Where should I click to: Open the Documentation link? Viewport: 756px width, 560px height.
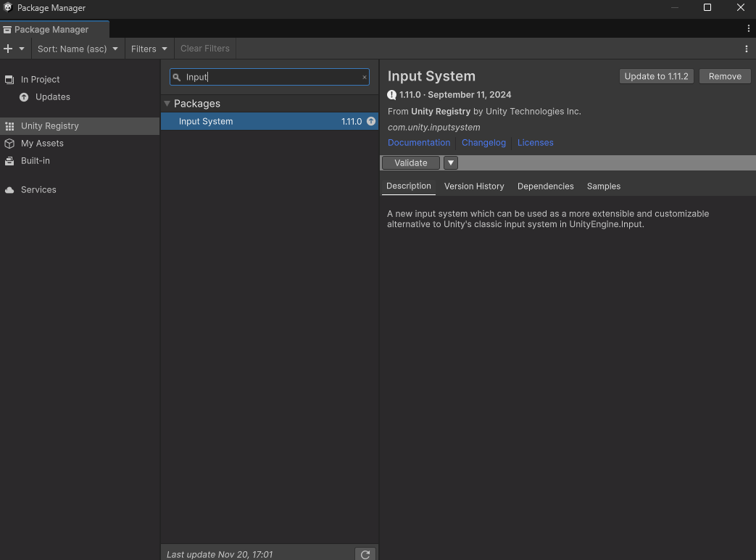(x=419, y=143)
